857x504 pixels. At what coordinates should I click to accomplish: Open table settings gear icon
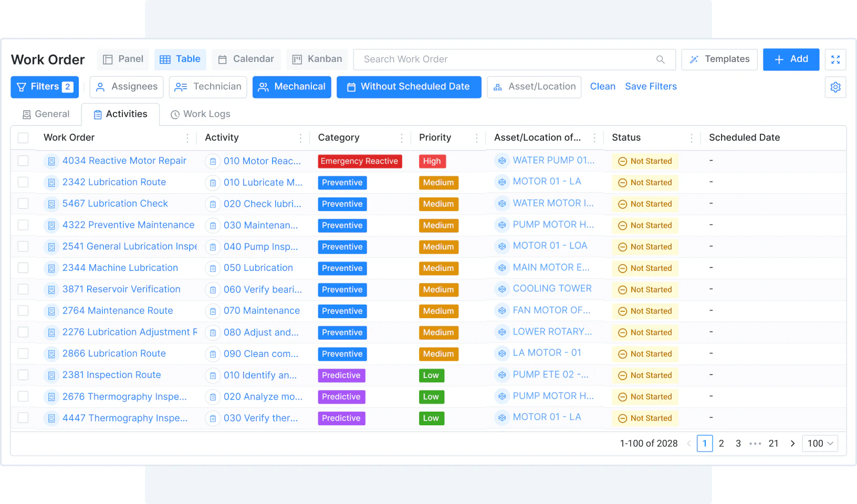coord(835,87)
